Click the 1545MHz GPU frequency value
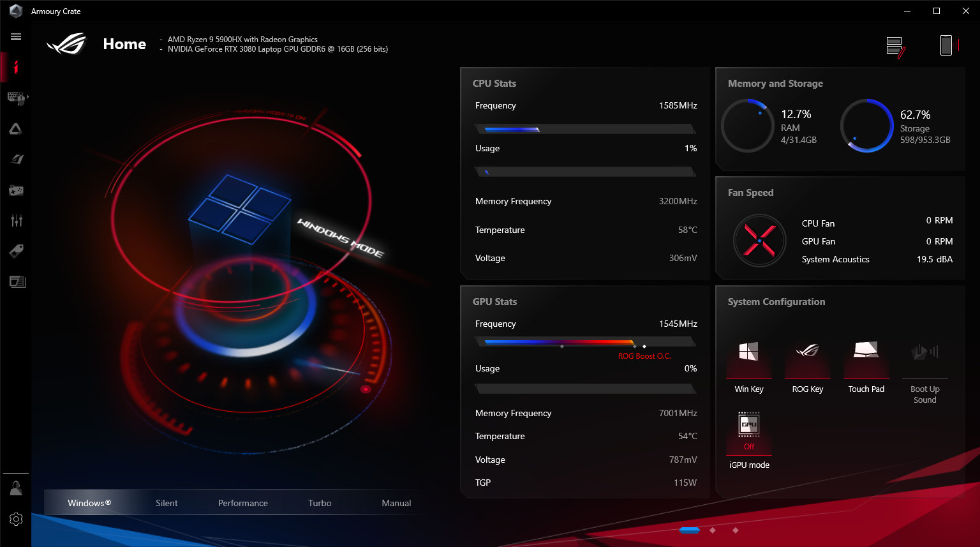Screen dimensions: 980x547 coord(678,324)
